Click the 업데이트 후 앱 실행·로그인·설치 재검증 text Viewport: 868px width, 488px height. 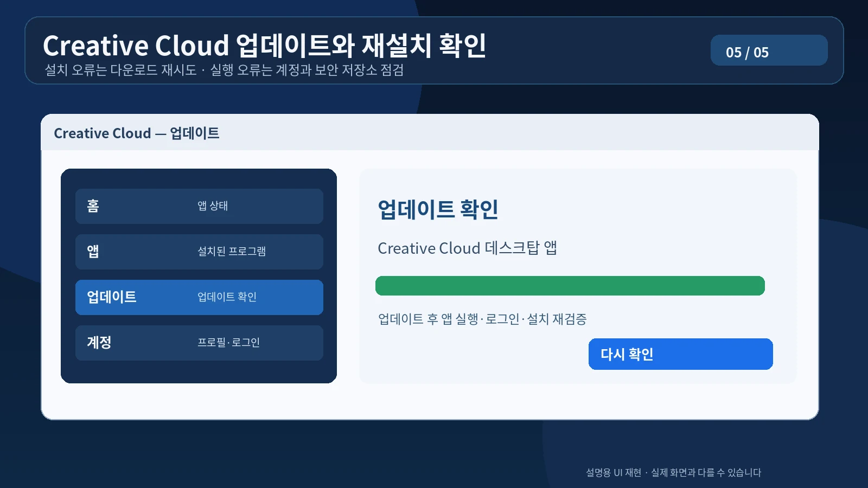pyautogui.click(x=482, y=319)
